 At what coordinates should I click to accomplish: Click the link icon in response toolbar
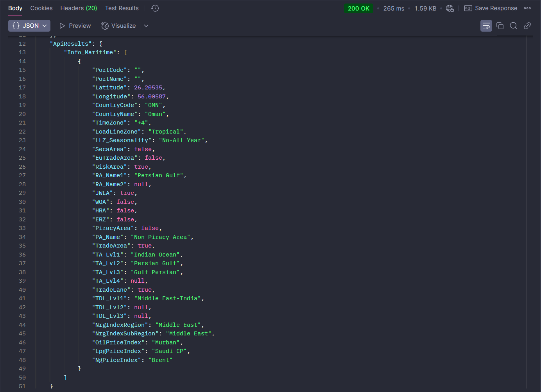pyautogui.click(x=527, y=26)
